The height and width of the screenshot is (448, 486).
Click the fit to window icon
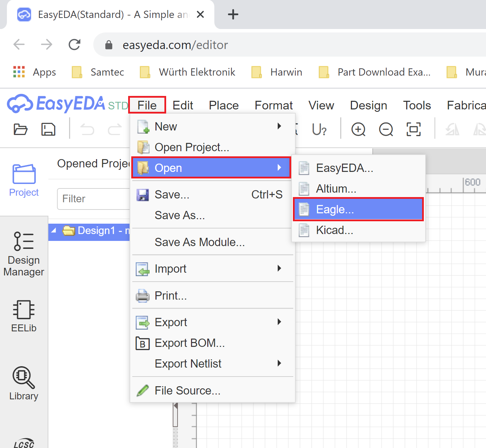click(x=413, y=129)
